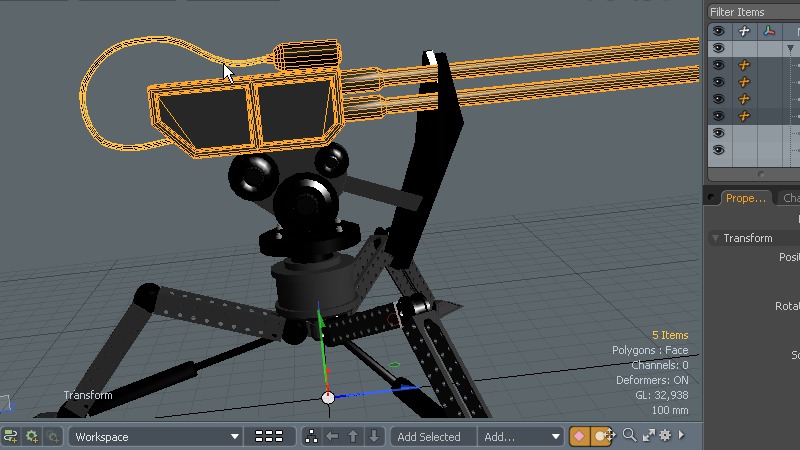The image size is (800, 450).
Task: Click the 'GL: 32,938' viewport text
Action: coord(662,395)
